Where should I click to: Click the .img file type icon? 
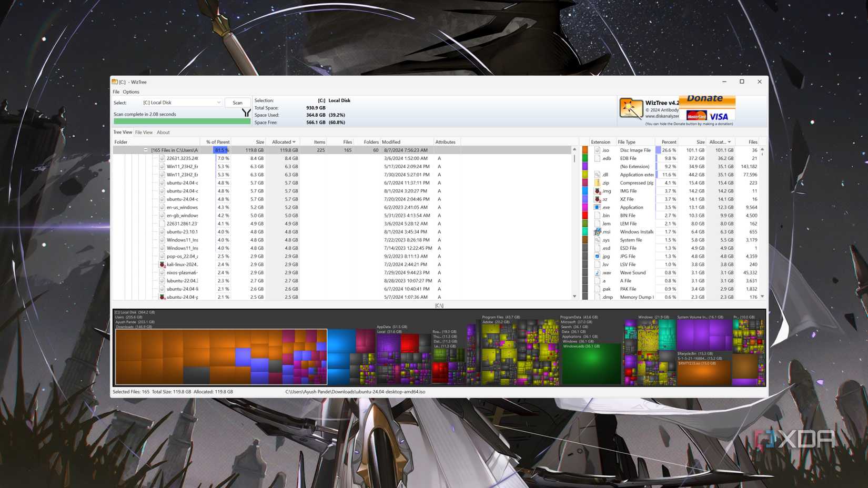click(x=597, y=191)
